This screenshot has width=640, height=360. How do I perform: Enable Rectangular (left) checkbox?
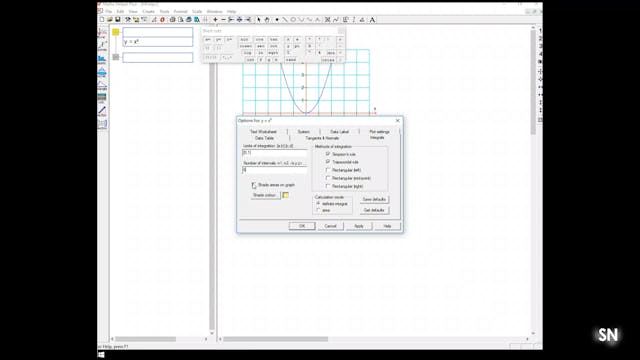click(x=328, y=170)
